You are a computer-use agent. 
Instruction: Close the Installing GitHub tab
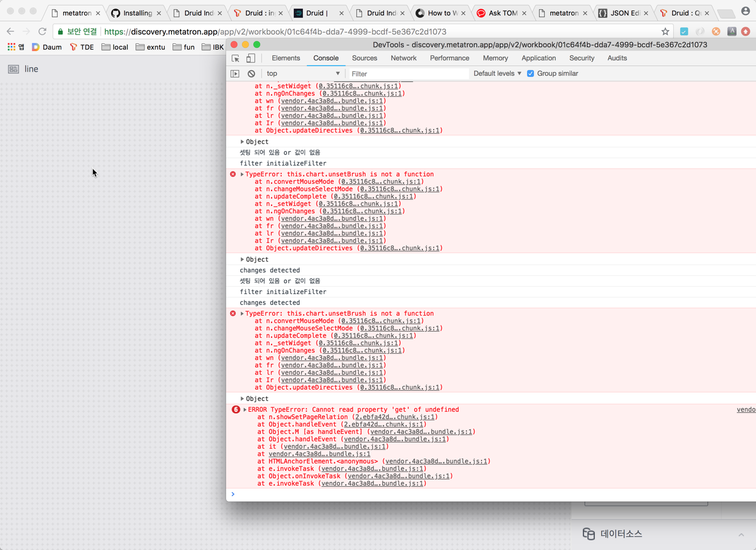159,13
